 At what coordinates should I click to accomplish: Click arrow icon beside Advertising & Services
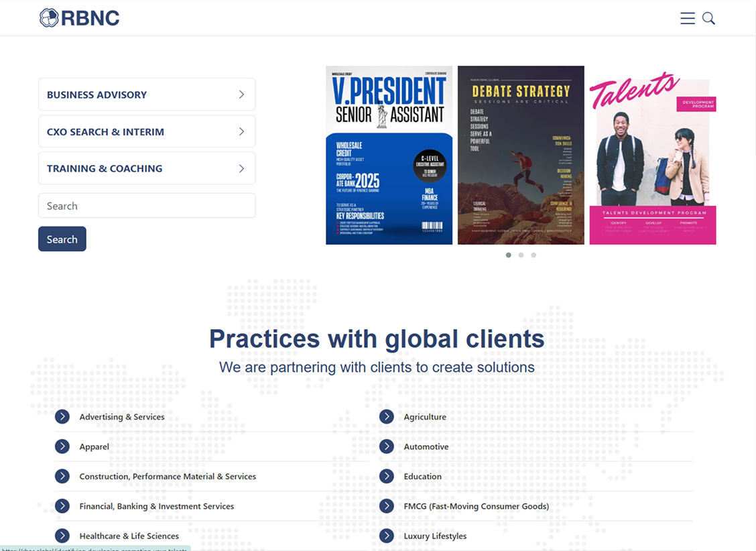pyautogui.click(x=62, y=417)
